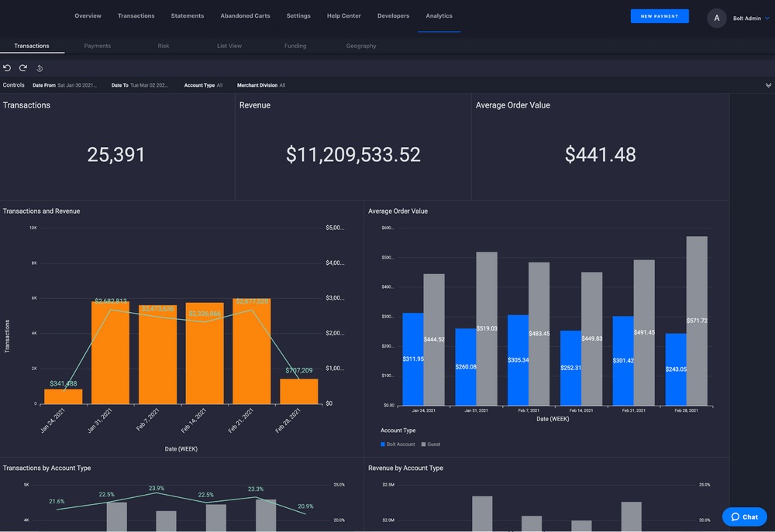Click the Transactions total 25,391
This screenshot has height=532, width=775.
(115, 155)
